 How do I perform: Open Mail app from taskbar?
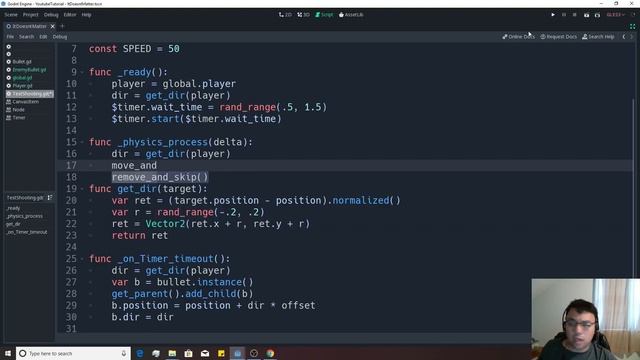coord(205,353)
